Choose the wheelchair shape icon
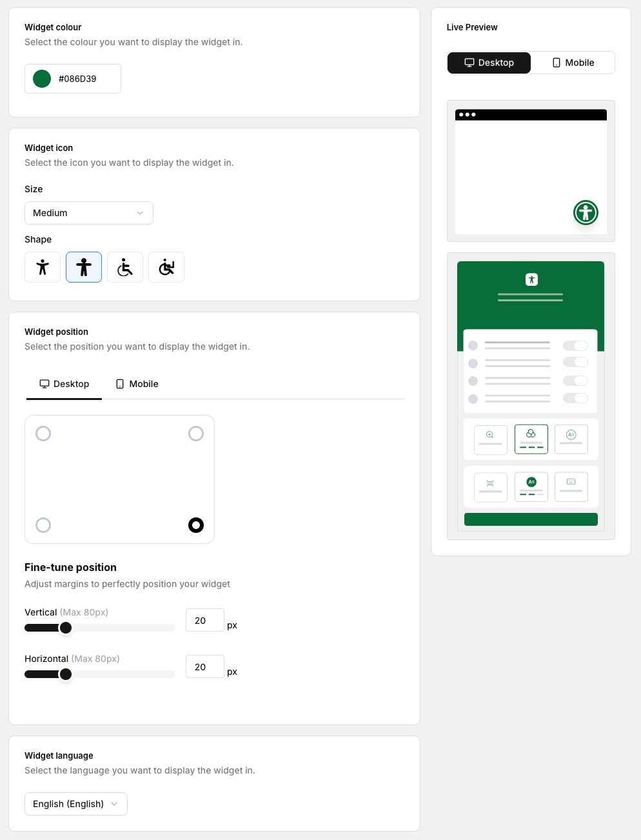641x840 pixels. point(125,267)
